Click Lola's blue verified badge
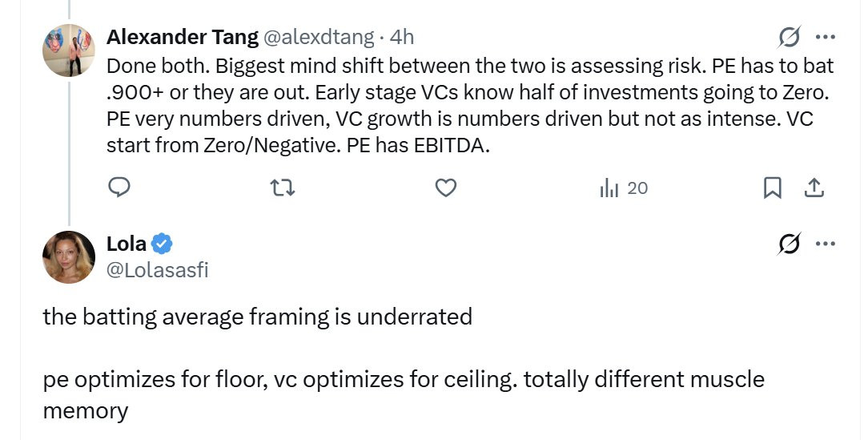 coord(163,244)
